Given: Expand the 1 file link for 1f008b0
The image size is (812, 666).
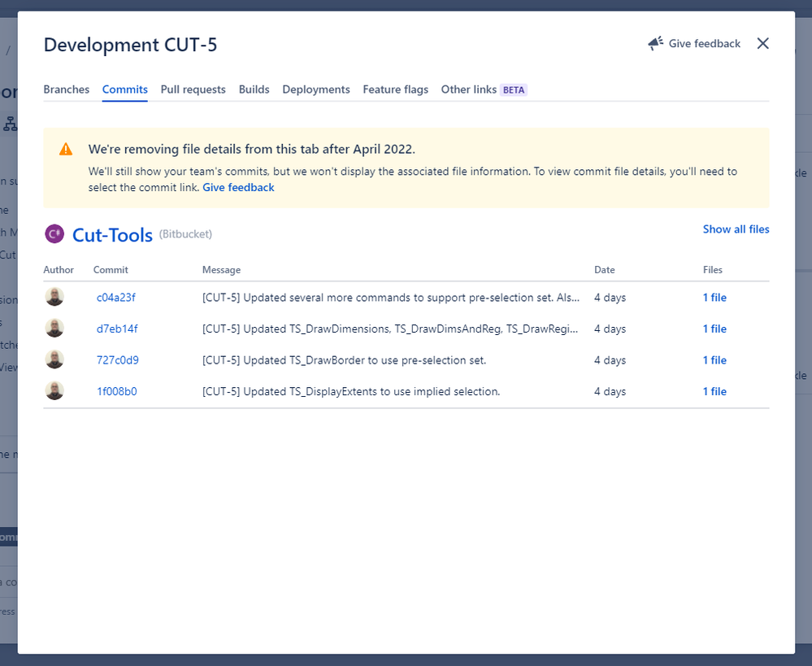Looking at the screenshot, I should 714,392.
